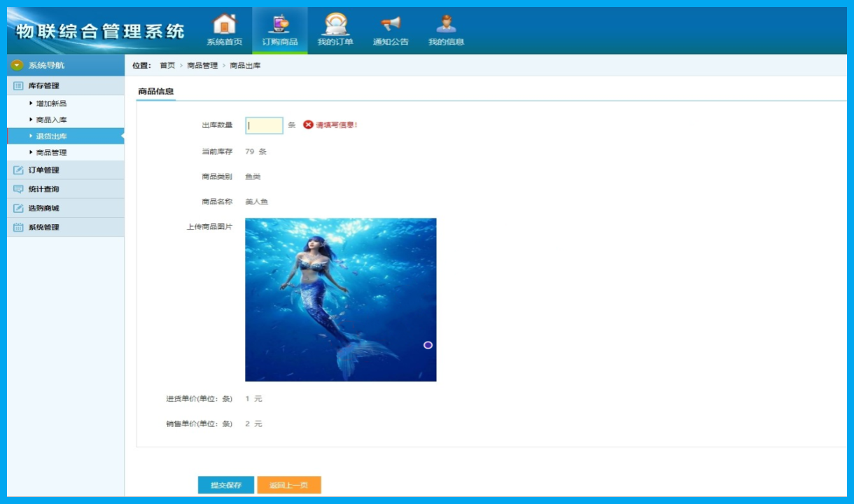
Task: Expand the 统计查询 menu section
Action: coord(66,189)
